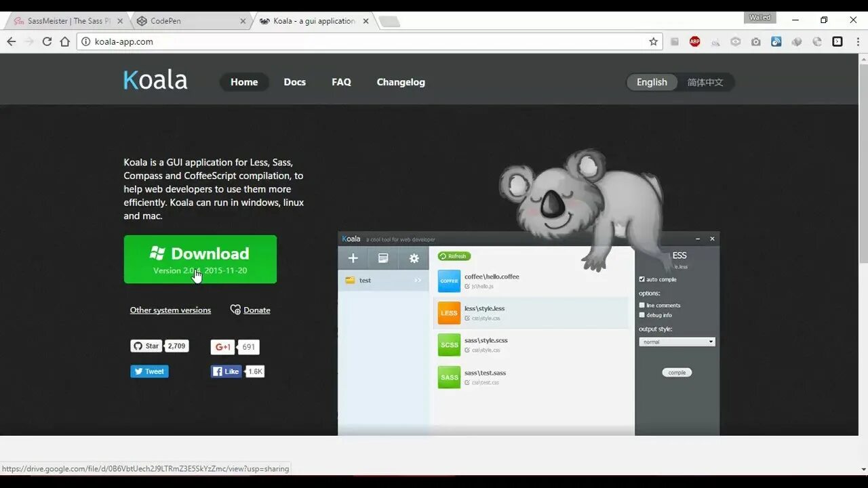Go to the FAQ page

click(341, 82)
